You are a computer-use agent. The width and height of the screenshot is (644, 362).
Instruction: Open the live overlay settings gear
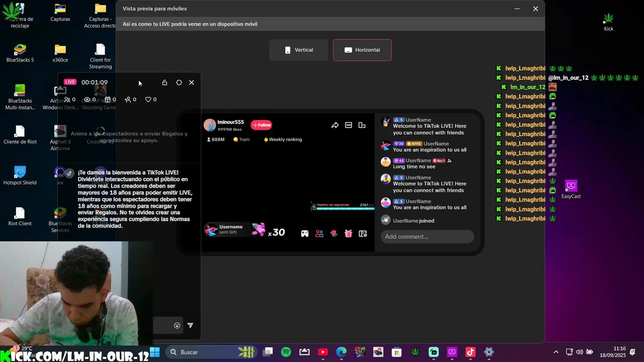(x=179, y=82)
